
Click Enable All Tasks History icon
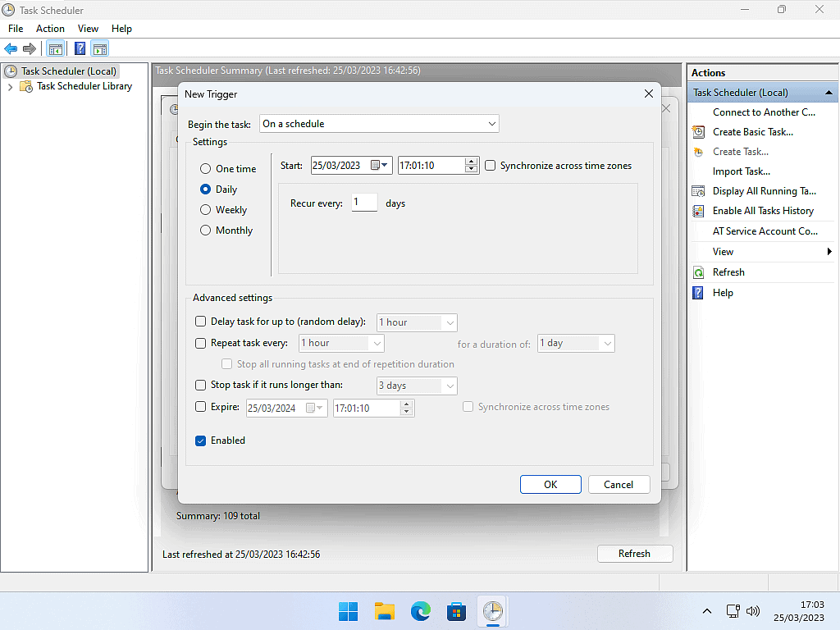point(698,211)
